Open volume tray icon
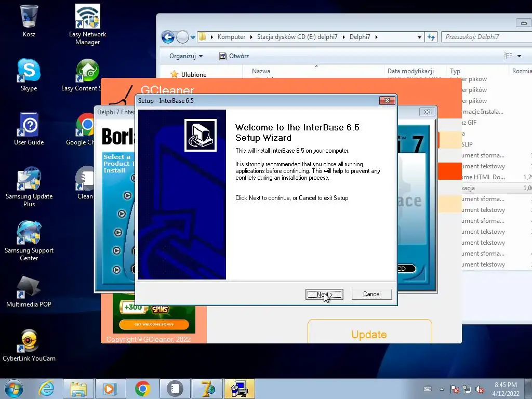The image size is (532, 399). click(x=480, y=389)
